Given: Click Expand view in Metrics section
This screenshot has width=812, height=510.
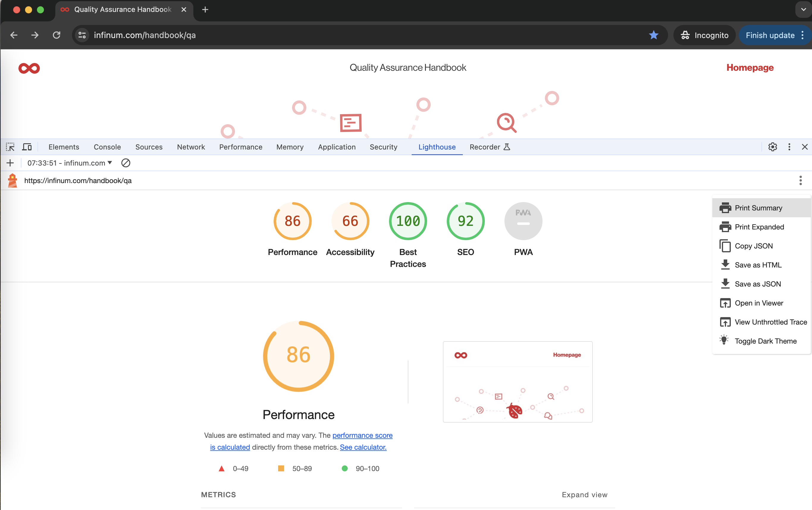Looking at the screenshot, I should pyautogui.click(x=584, y=495).
